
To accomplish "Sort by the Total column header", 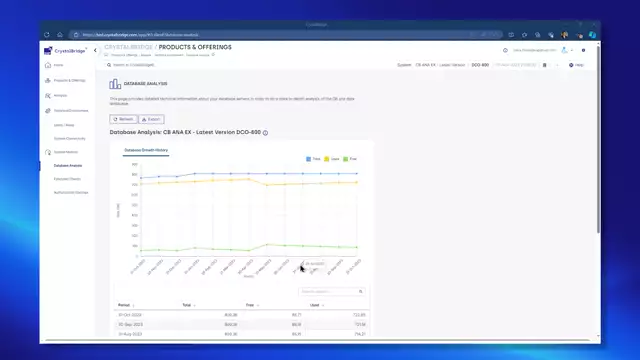I will tap(187, 305).
